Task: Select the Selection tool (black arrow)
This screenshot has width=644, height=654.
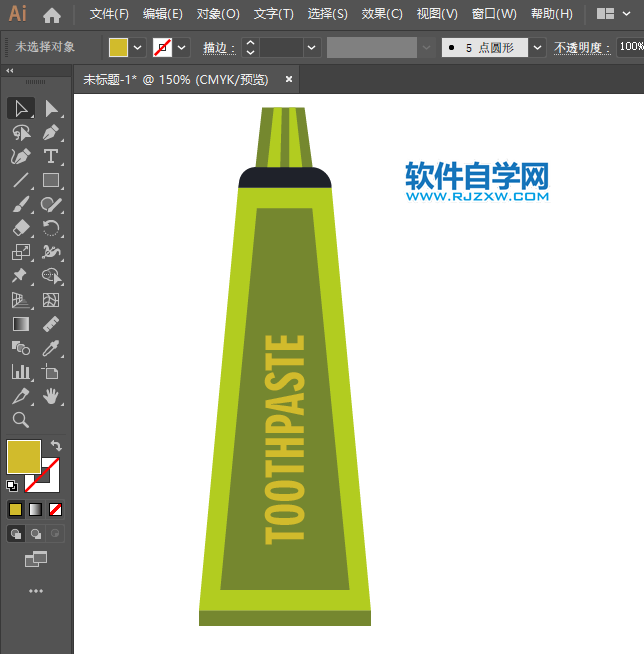Action: point(21,109)
